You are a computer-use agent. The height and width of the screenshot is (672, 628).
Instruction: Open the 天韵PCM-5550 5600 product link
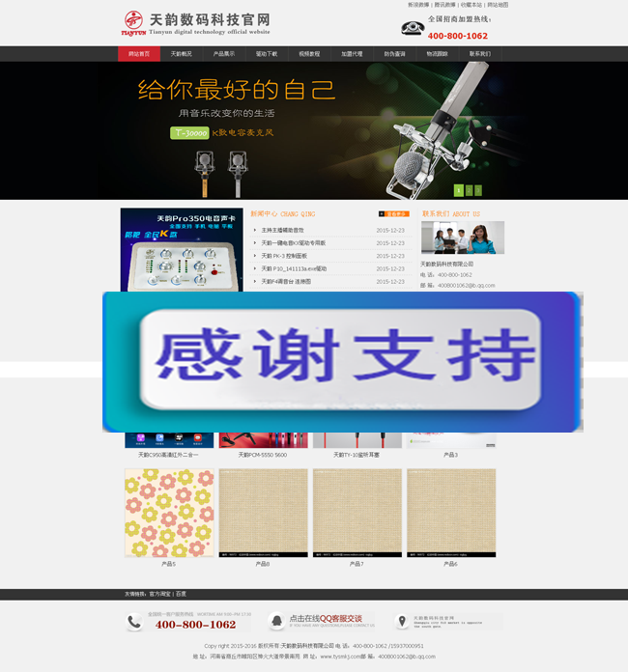[263, 455]
